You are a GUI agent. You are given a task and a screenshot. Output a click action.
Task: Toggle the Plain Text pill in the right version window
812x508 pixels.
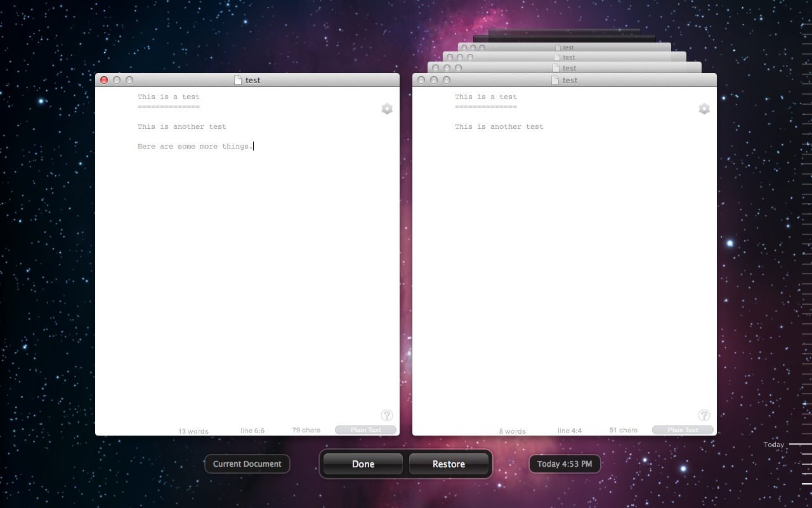683,430
